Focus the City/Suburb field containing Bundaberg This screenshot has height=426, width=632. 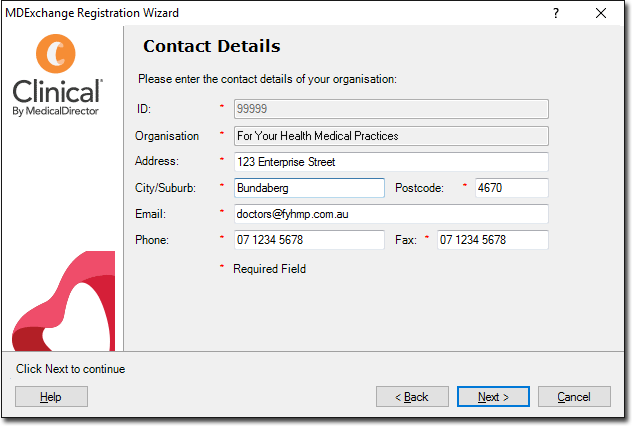(308, 187)
